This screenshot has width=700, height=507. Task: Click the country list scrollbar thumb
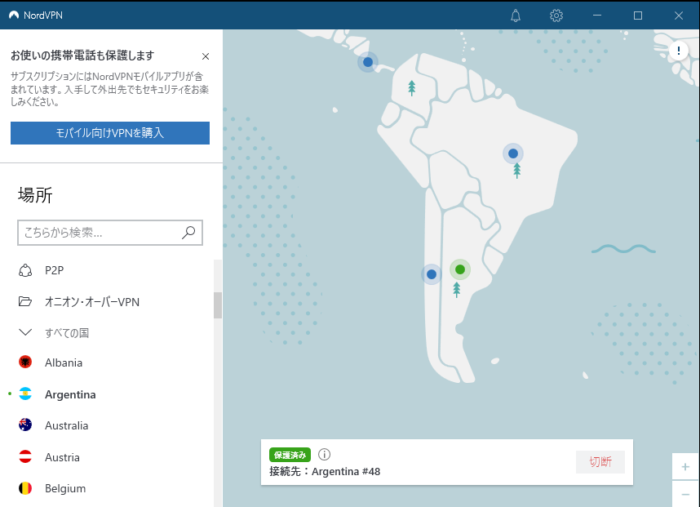pos(218,305)
